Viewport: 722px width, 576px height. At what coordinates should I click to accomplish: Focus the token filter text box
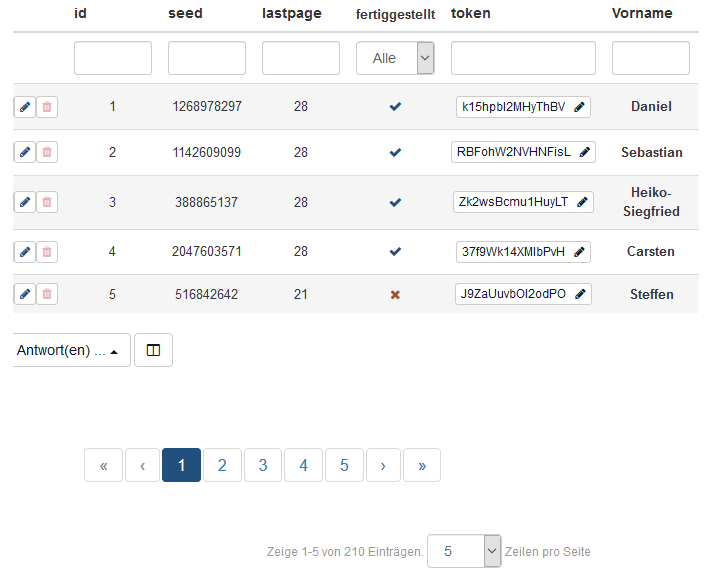[523, 58]
